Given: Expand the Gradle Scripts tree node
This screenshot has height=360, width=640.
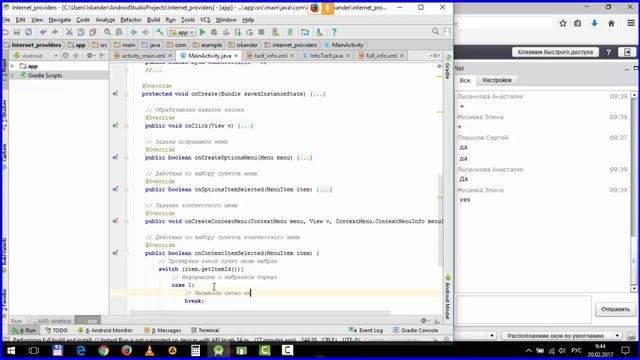Looking at the screenshot, I should [x=13, y=76].
